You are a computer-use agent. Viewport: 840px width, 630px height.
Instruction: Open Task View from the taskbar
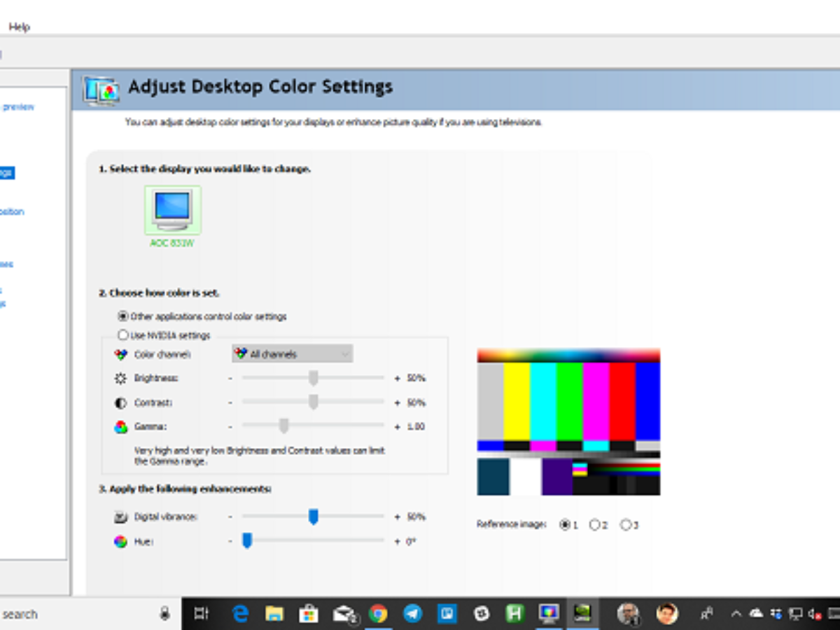pyautogui.click(x=202, y=614)
